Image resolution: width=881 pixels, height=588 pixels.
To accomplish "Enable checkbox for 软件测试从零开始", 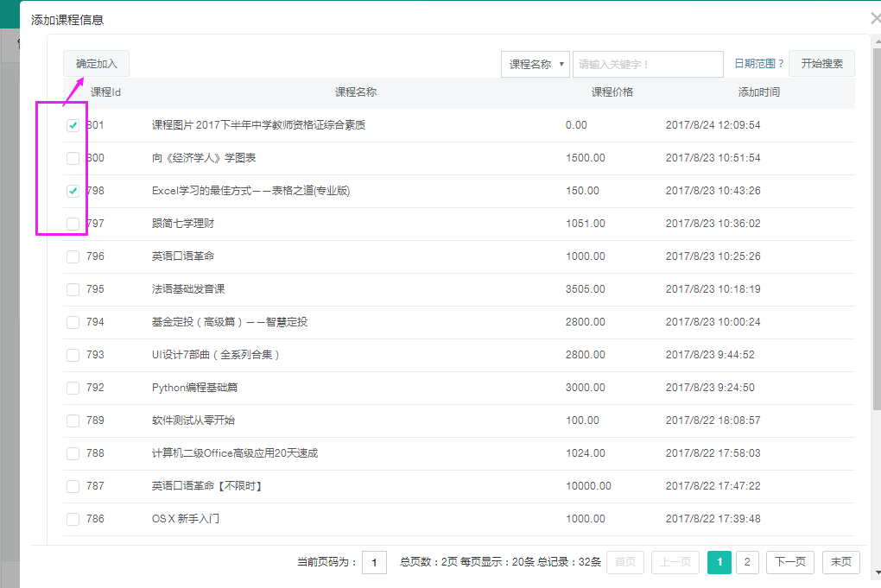I will [73, 420].
